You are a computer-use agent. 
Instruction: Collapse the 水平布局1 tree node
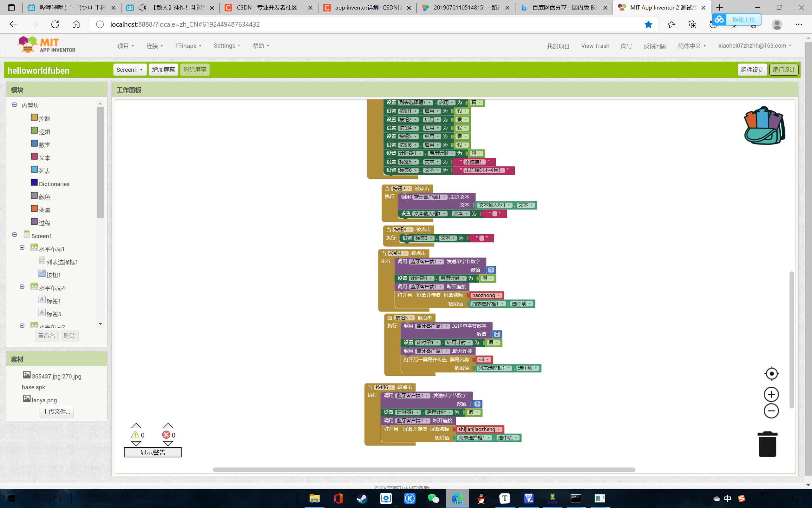click(x=22, y=248)
